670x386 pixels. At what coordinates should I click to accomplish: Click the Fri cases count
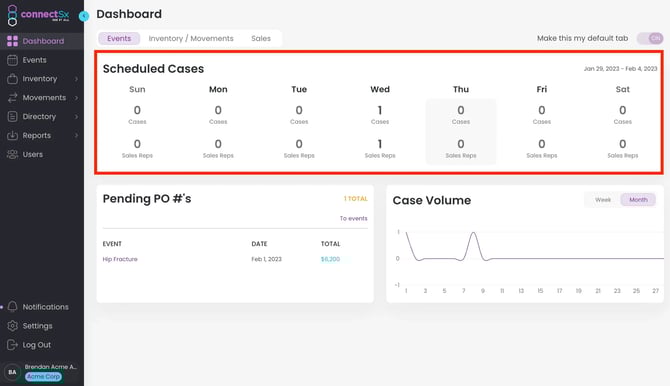click(x=542, y=110)
